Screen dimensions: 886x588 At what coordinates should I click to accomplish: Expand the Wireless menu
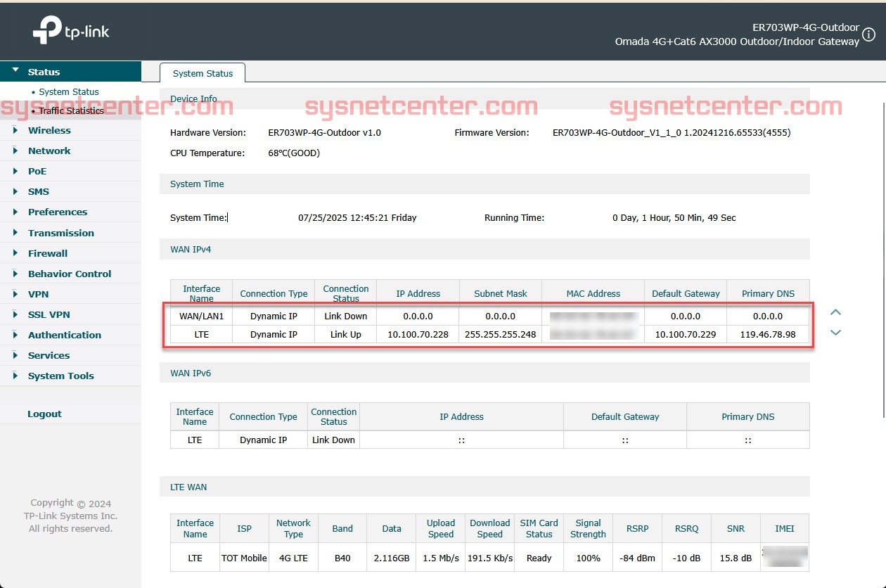(x=70, y=130)
